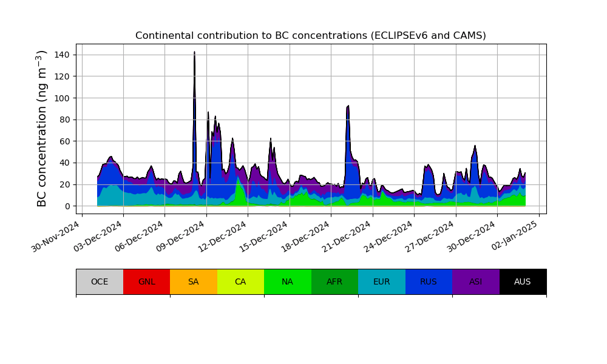Click the purple ASI legend swatch
The image size is (607, 364).
click(x=475, y=281)
